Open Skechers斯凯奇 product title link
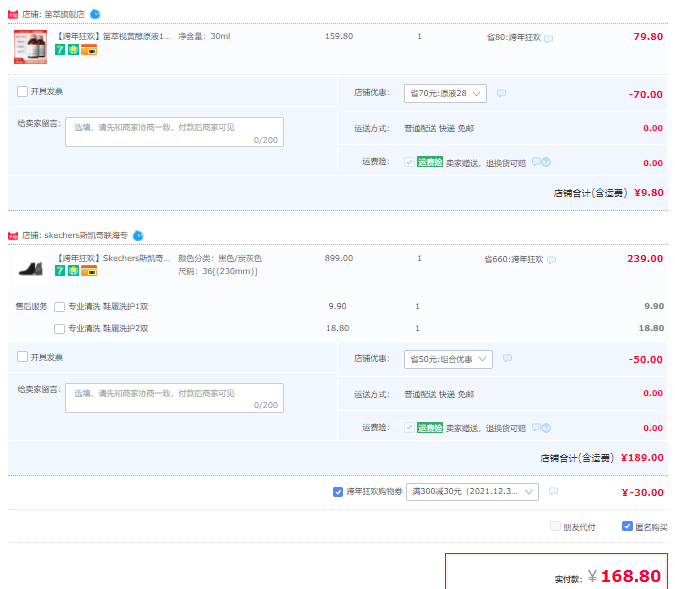Viewport: 675px width, 589px height. coord(114,258)
